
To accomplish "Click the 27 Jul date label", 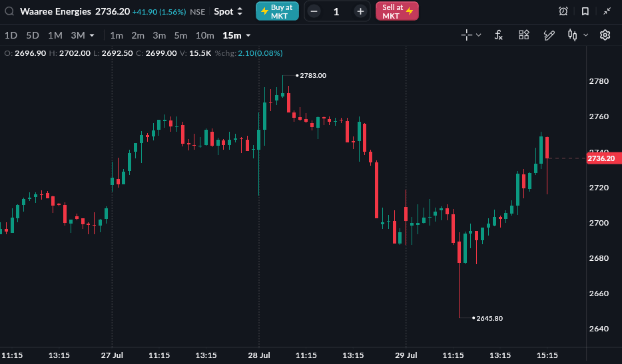I will pos(112,355).
